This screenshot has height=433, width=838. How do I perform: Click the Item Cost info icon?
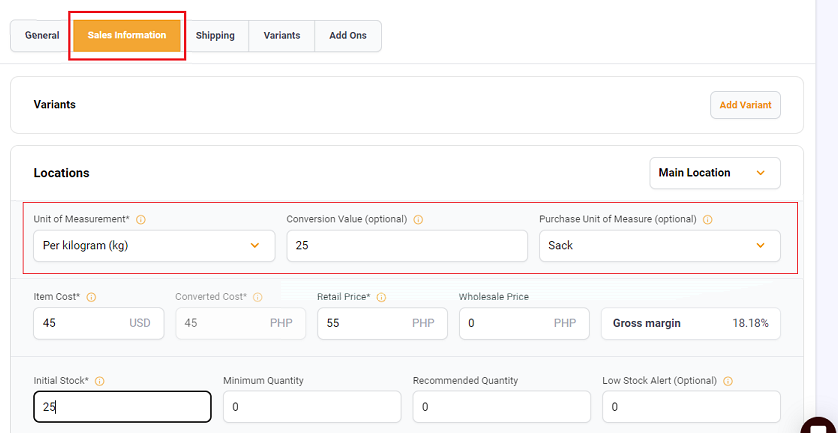[x=91, y=297]
